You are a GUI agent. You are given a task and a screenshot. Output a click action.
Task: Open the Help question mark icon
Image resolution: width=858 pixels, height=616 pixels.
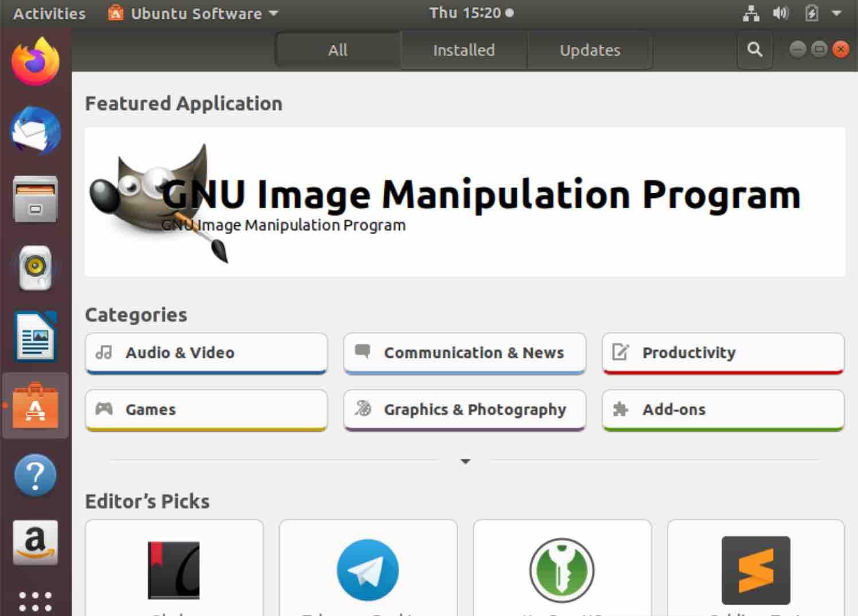click(x=36, y=475)
